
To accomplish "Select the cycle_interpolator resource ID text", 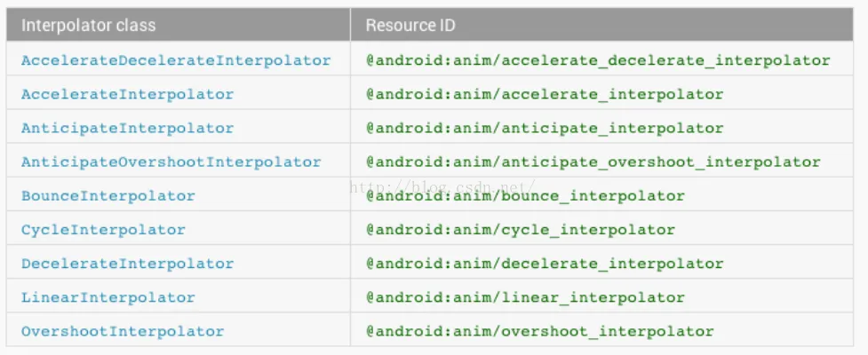I will click(x=521, y=230).
